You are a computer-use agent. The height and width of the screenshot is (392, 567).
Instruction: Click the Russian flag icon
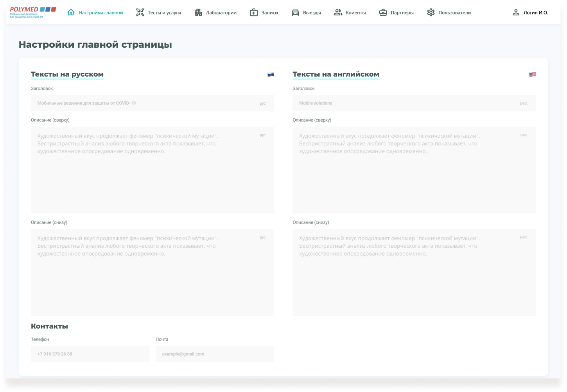pos(271,74)
